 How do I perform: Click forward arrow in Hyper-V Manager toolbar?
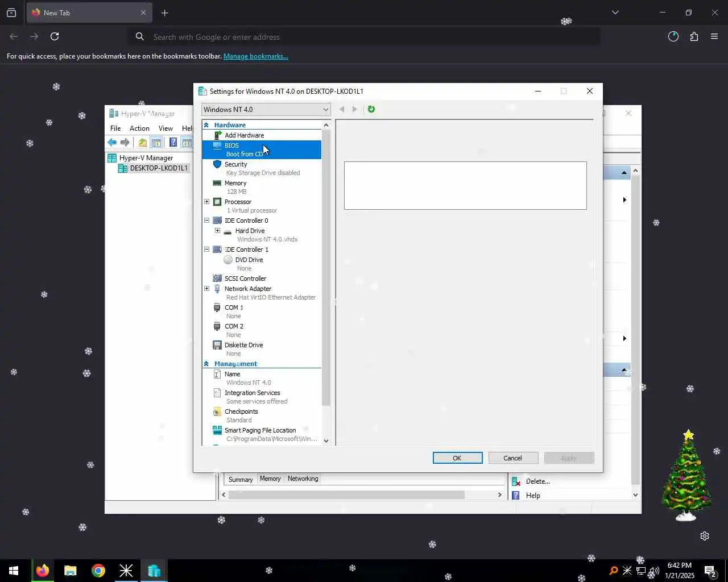(125, 143)
